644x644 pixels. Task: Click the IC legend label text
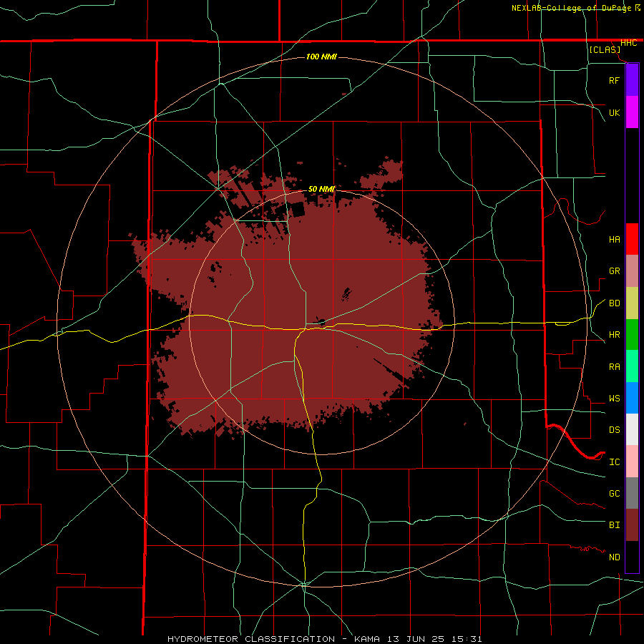click(614, 462)
